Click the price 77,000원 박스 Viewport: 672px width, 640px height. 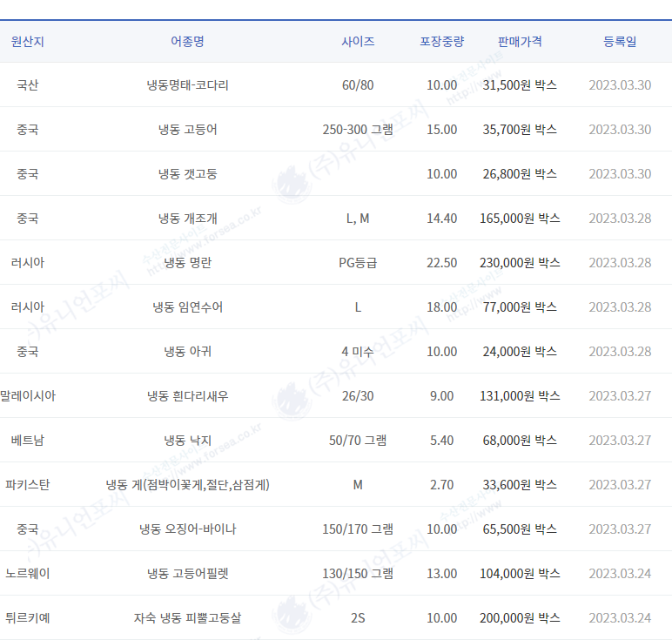click(x=520, y=307)
